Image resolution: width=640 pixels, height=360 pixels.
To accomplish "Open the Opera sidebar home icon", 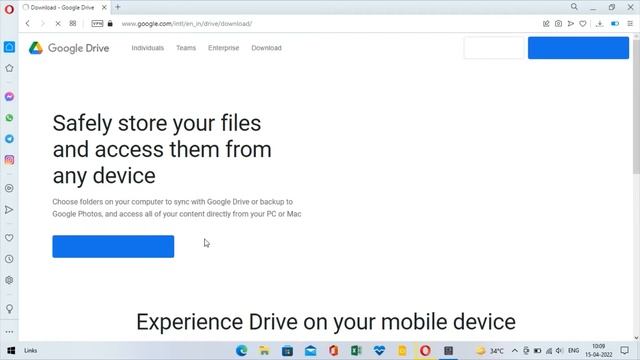I will [x=9, y=47].
